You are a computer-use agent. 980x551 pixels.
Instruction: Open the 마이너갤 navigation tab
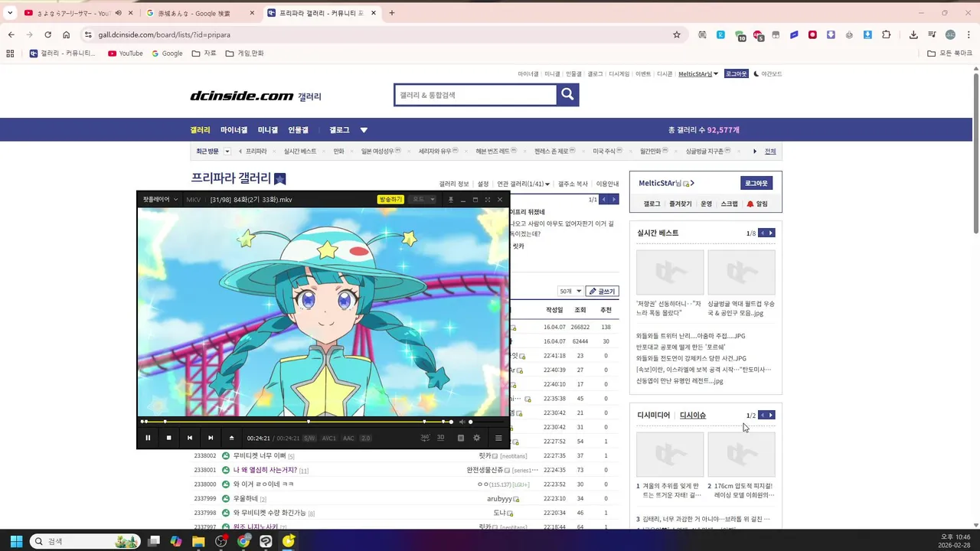click(234, 130)
